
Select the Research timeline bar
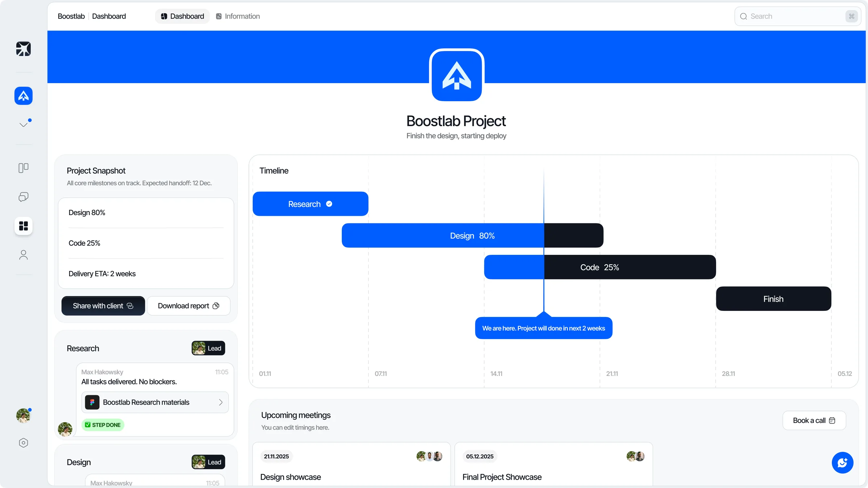coord(310,204)
